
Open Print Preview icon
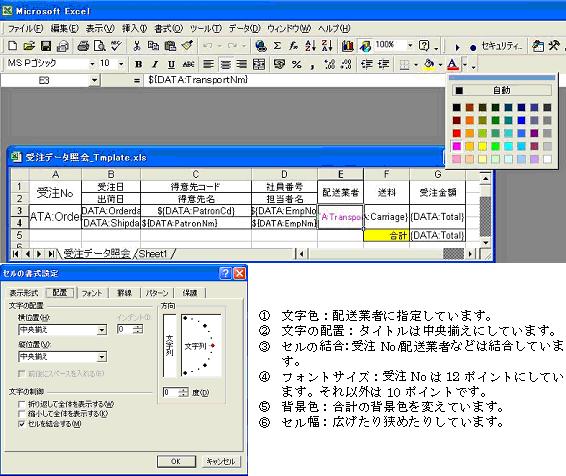[x=100, y=46]
